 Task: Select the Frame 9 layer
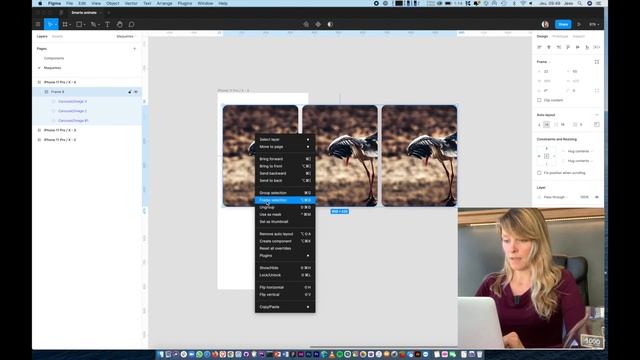click(x=87, y=92)
